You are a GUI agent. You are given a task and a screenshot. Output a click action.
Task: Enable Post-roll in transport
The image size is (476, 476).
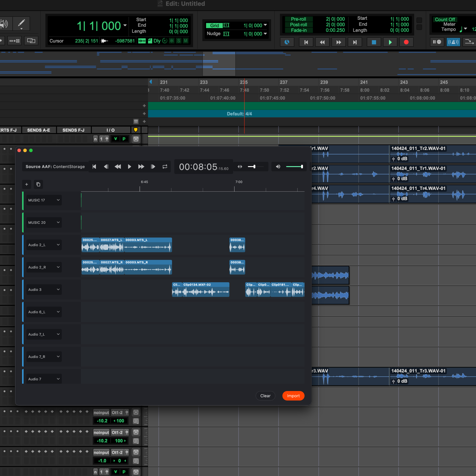pos(299,25)
